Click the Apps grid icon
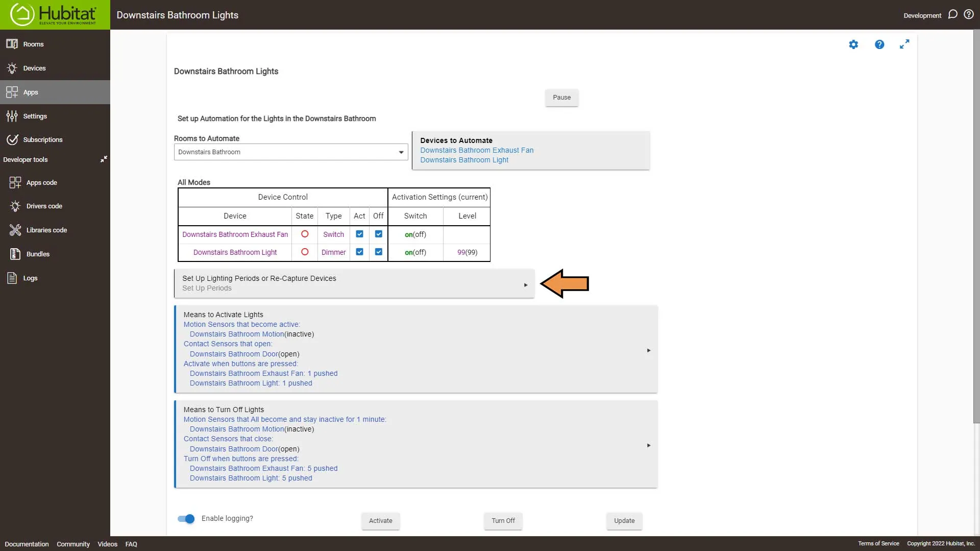This screenshot has width=980, height=551. pos(12,92)
